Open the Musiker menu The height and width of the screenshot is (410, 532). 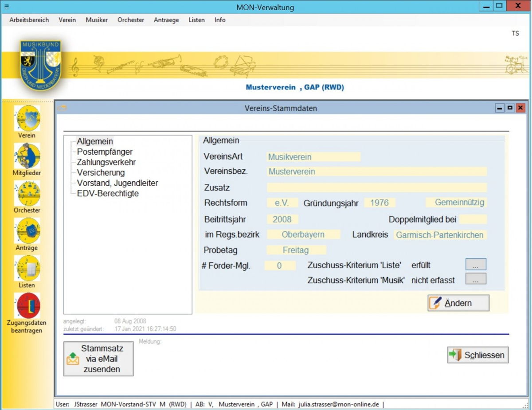97,20
